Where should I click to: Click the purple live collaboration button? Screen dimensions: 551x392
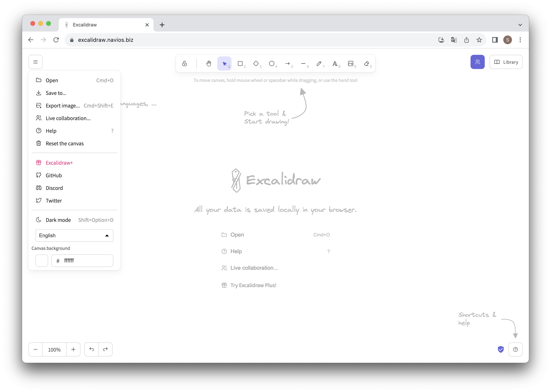coord(477,62)
